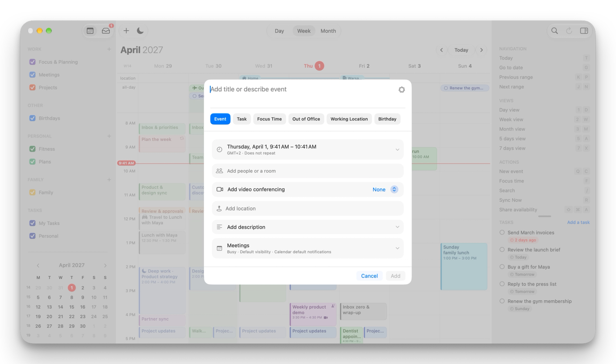616x364 pixels.
Task: Select the Focus Time tab
Action: (x=269, y=119)
